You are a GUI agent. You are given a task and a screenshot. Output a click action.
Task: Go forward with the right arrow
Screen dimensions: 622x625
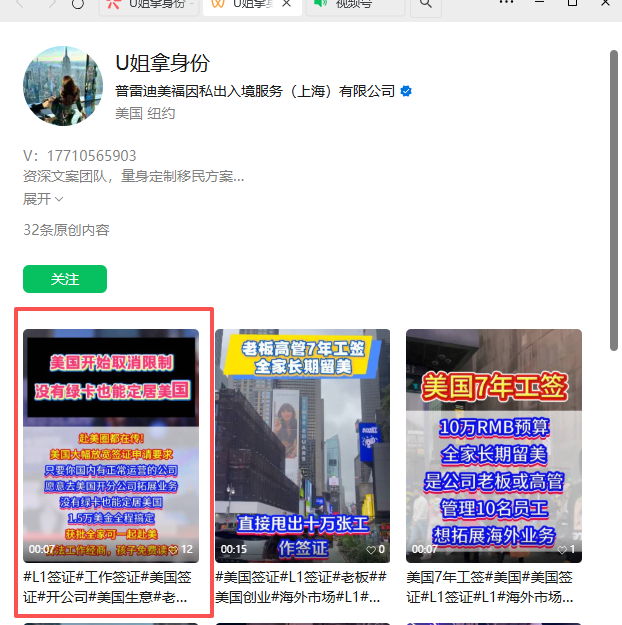coord(52,4)
